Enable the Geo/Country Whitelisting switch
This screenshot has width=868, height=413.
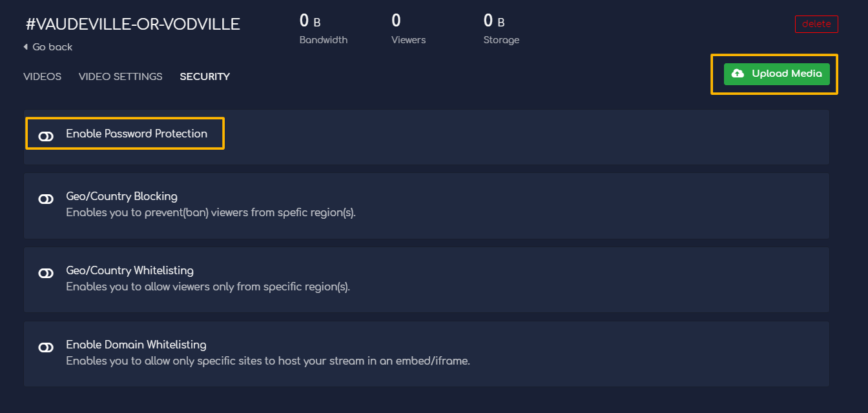[x=46, y=274]
